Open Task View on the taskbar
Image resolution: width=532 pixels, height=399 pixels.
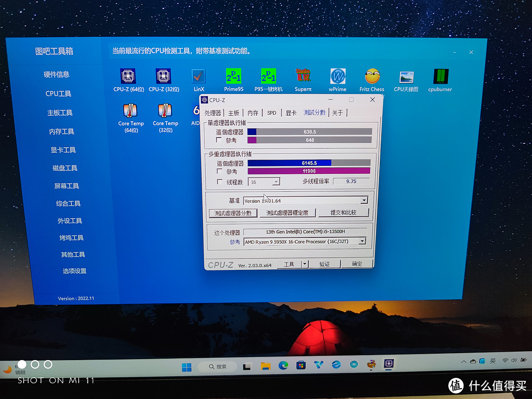click(247, 366)
